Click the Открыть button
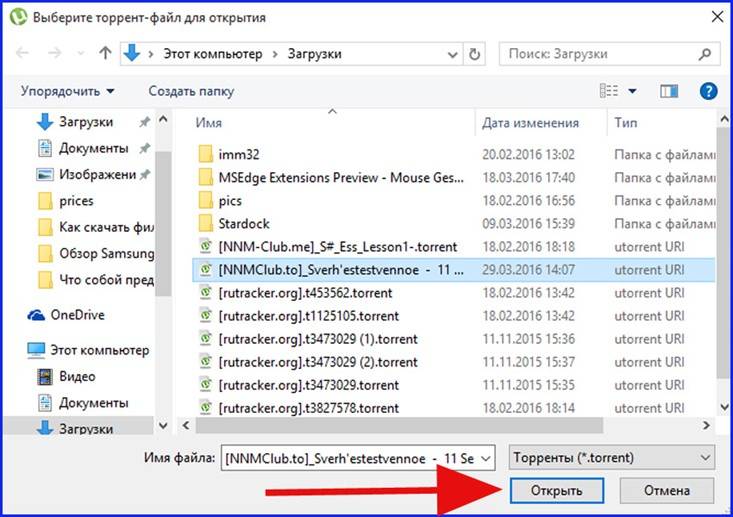This screenshot has width=733, height=517. (x=557, y=490)
